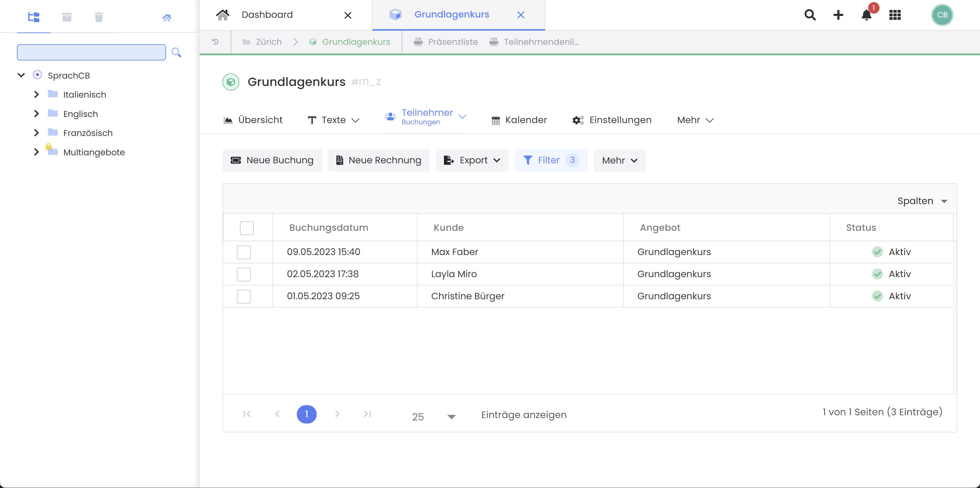Image resolution: width=980 pixels, height=488 pixels.
Task: Click the plus add icon in header
Action: 838,15
